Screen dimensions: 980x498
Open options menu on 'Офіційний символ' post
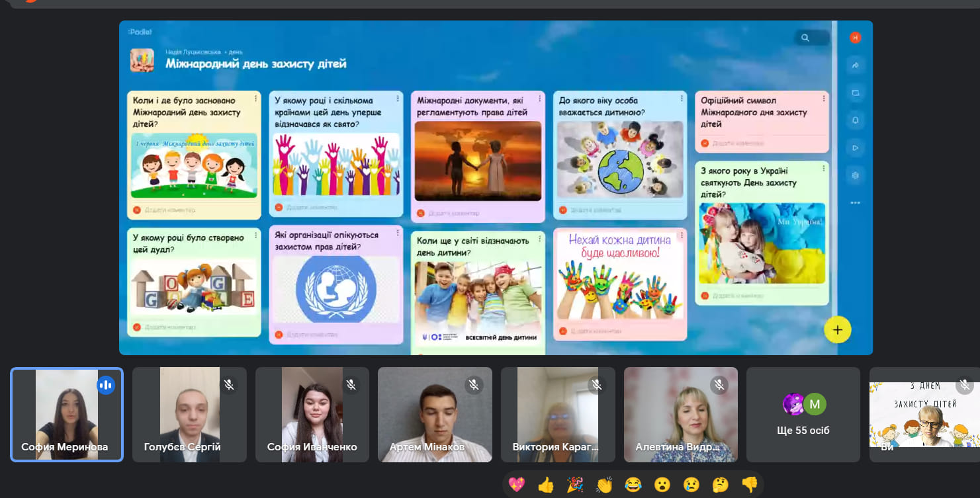(x=823, y=99)
